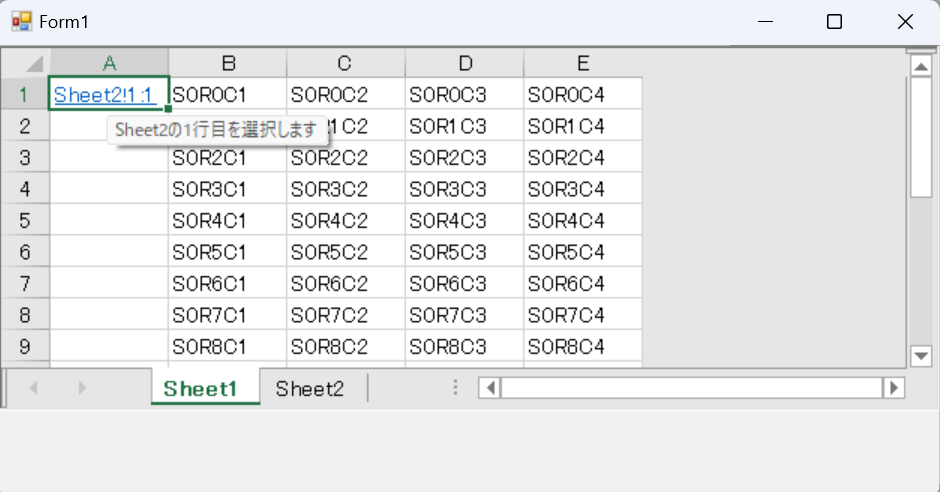Image resolution: width=940 pixels, height=492 pixels.
Task: Click the tab strip splitter dots handle
Action: pyautogui.click(x=455, y=388)
